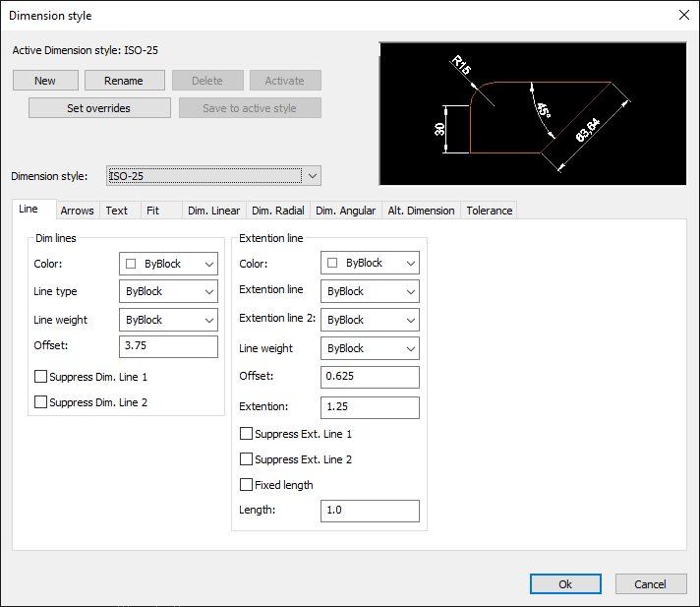
Task: Tick Suppress Ext. Line 2 checkbox
Action: pyautogui.click(x=247, y=459)
